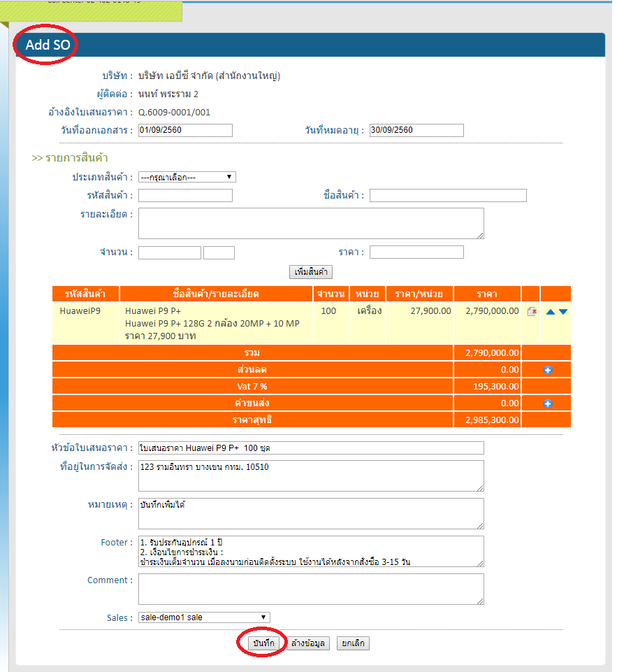Focus the ราคา price input field
The image size is (617, 672).
[x=416, y=252]
